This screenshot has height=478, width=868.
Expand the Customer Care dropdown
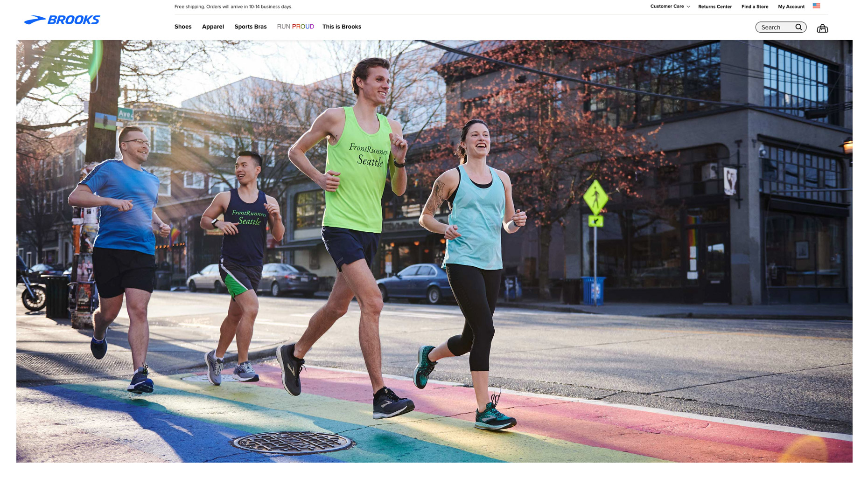coord(670,7)
